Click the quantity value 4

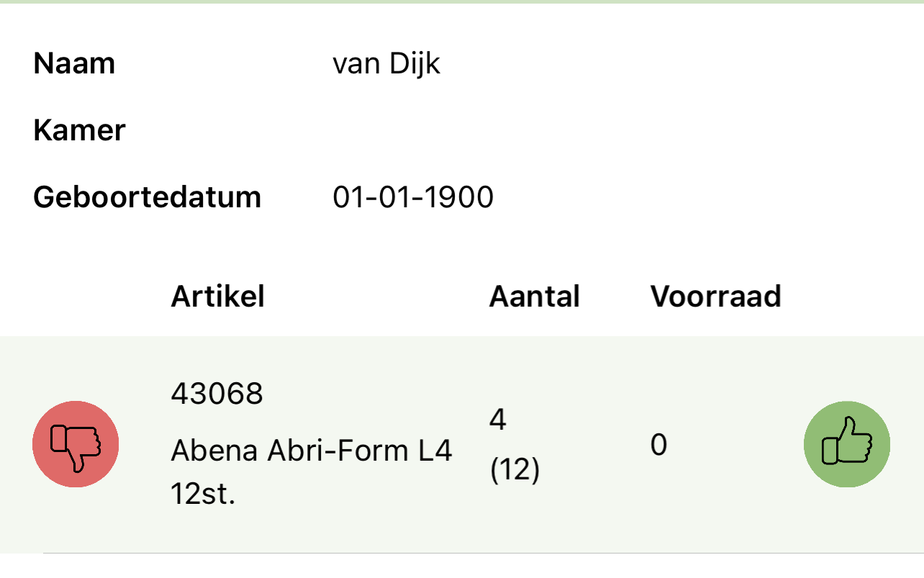coord(498,420)
